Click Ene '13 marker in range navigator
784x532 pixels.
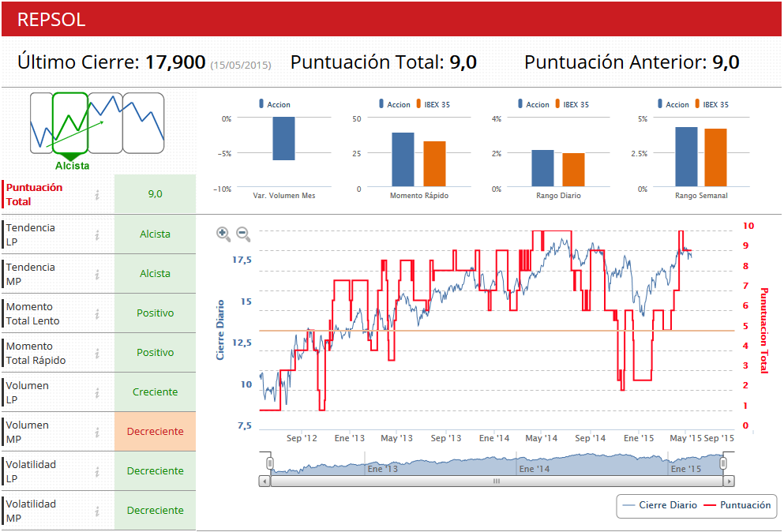[x=382, y=469]
